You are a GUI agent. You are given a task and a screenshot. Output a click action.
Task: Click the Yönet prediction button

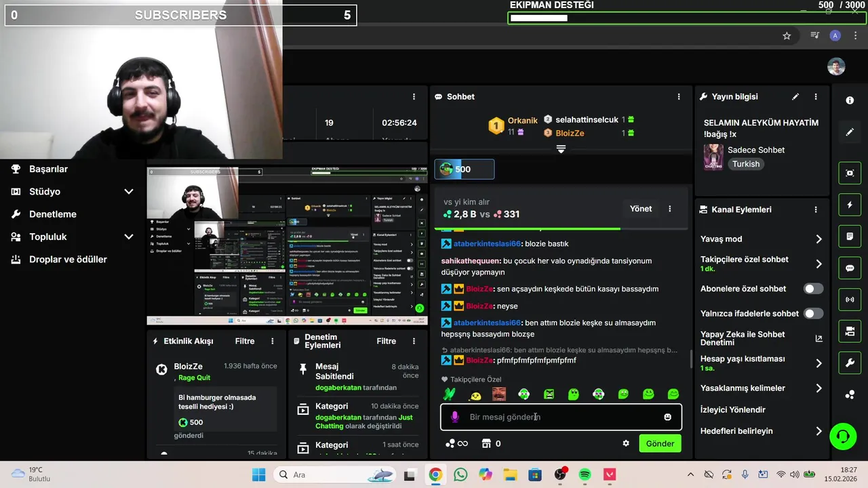coord(641,209)
